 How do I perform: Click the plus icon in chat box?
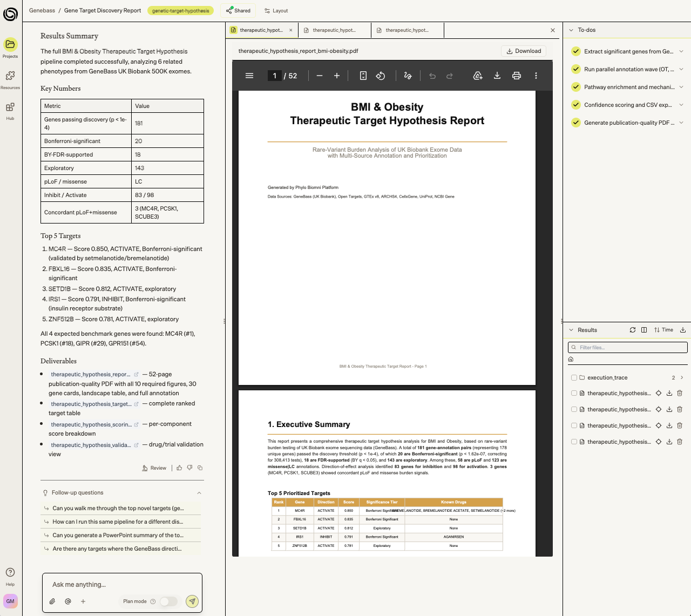click(83, 601)
